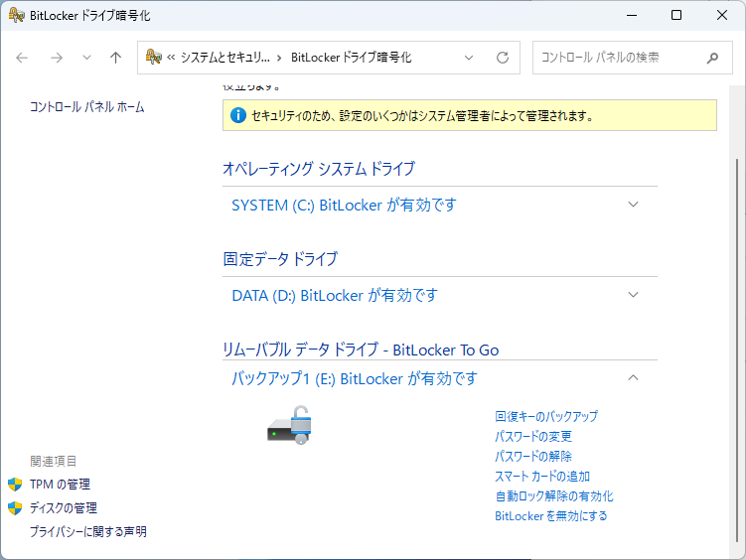The height and width of the screenshot is (560, 746).
Task: Click the コントロール パネルの検索 search field
Action: pyautogui.click(x=616, y=58)
